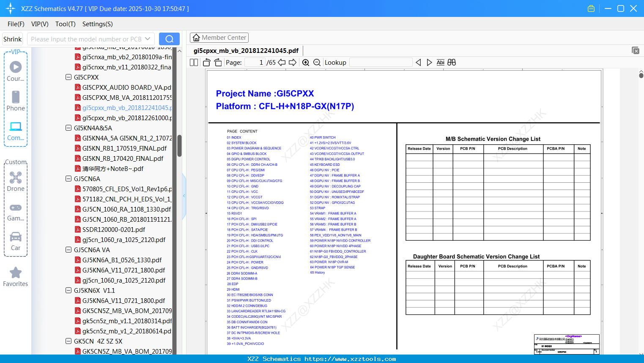Open the 清华同方+NoteB~.pdf file

pyautogui.click(x=113, y=169)
